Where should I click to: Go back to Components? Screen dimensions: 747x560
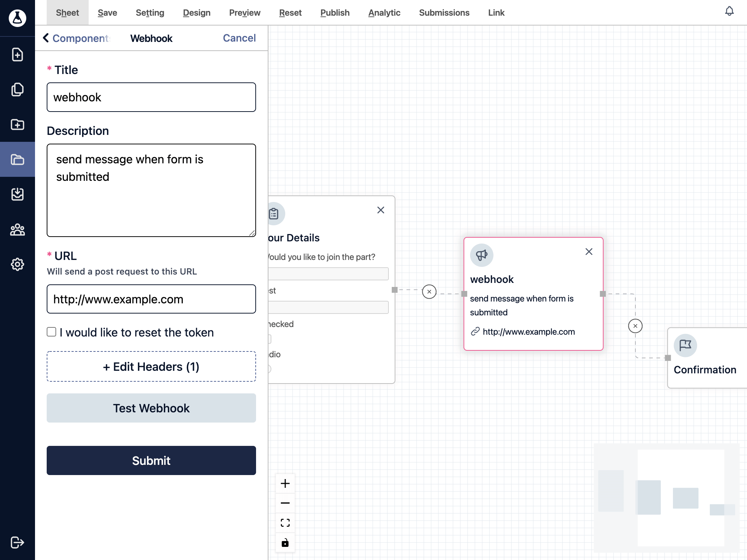click(x=76, y=38)
